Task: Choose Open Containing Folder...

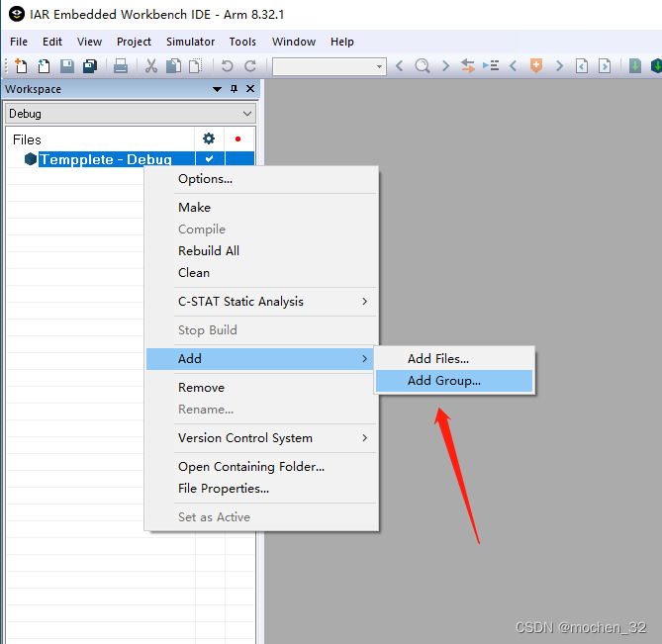Action: point(260,467)
